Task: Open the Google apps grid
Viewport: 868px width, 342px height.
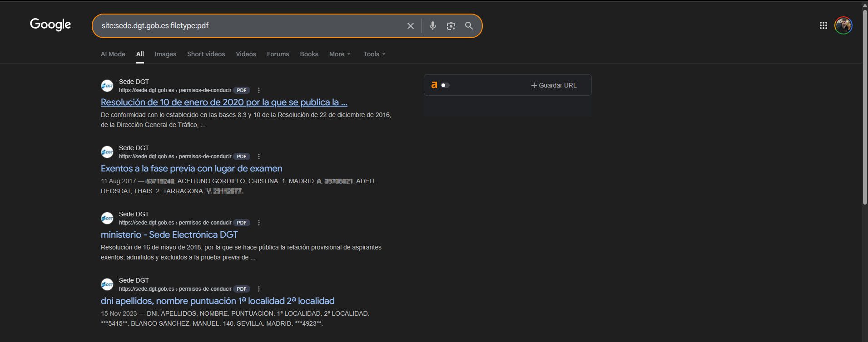Action: [x=823, y=26]
